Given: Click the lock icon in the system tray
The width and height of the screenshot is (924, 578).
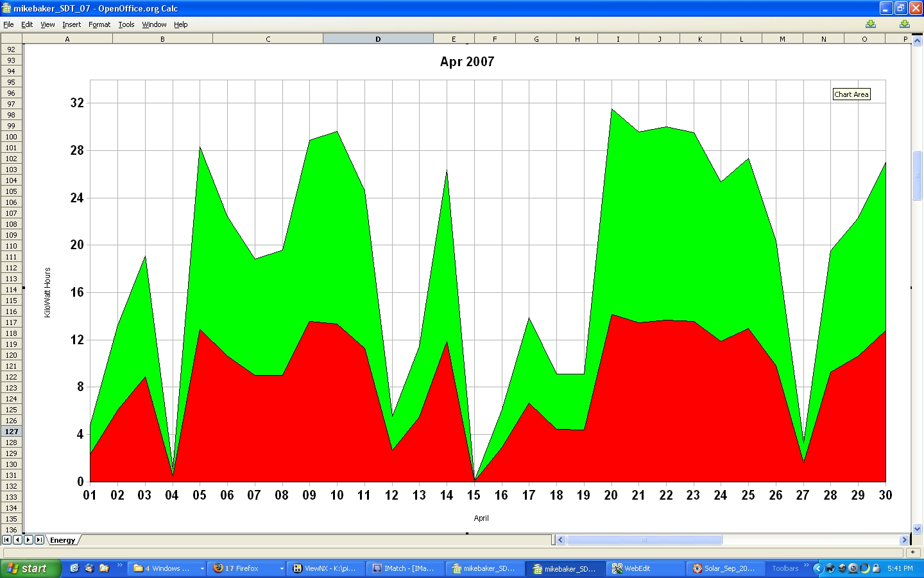Looking at the screenshot, I should pos(876,568).
